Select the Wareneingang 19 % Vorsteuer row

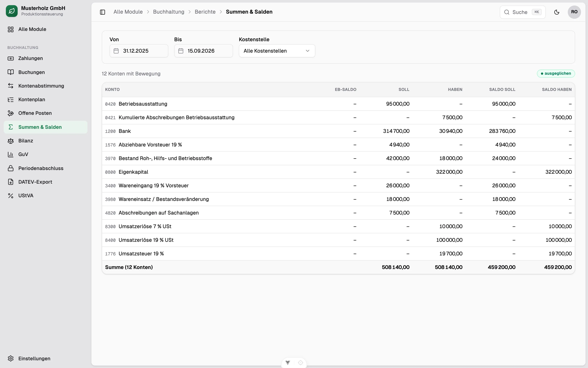(338, 186)
